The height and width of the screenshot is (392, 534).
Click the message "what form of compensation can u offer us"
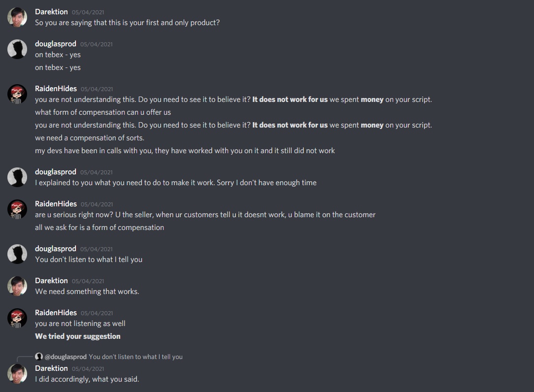(x=103, y=112)
